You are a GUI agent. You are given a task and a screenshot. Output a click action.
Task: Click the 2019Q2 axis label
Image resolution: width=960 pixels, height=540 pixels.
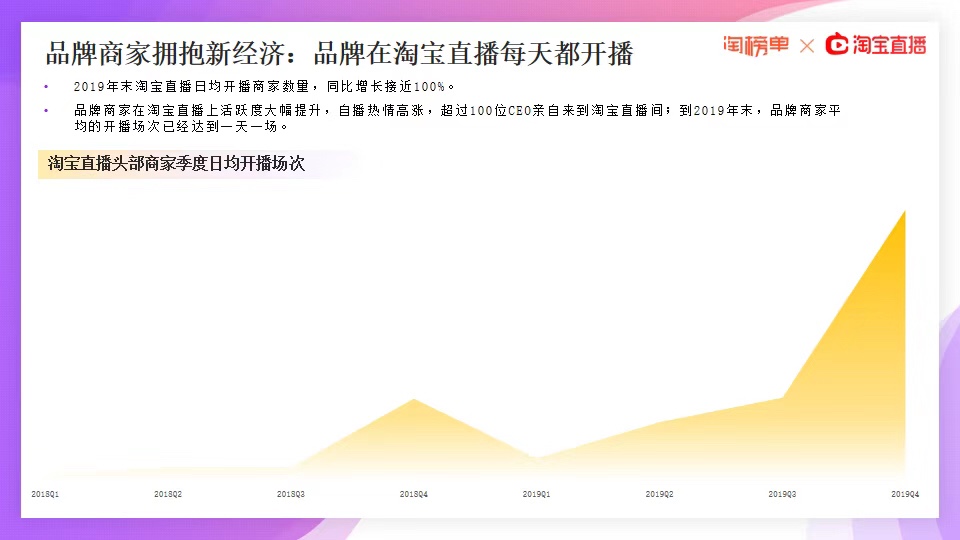pyautogui.click(x=659, y=494)
